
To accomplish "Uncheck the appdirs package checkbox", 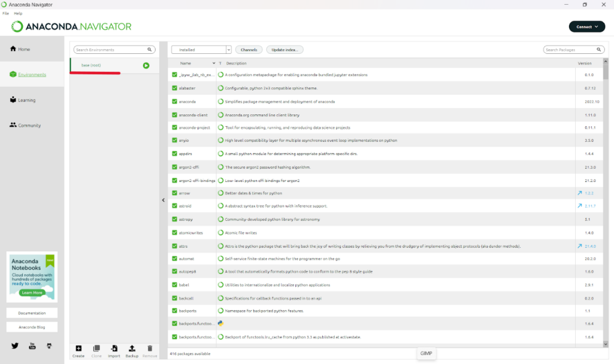I will click(x=175, y=154).
